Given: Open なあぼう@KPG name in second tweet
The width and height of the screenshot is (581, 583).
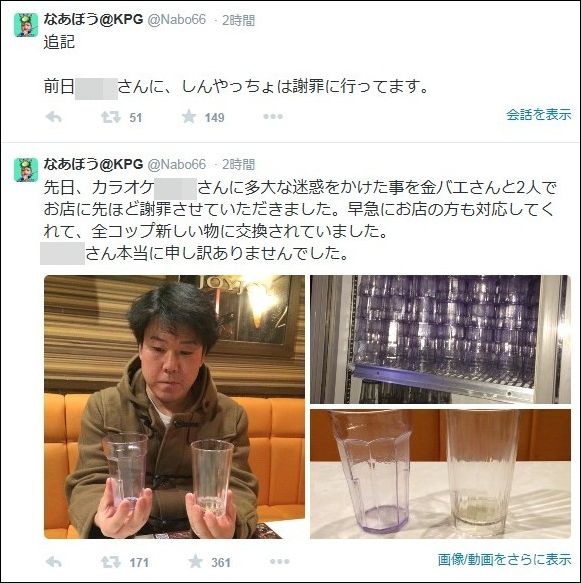Looking at the screenshot, I should [93, 164].
